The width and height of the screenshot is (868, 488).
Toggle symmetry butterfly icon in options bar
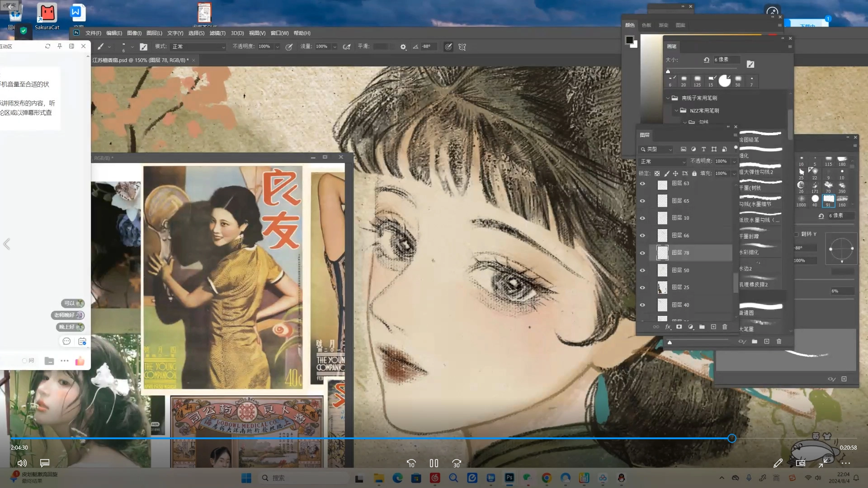click(x=462, y=47)
